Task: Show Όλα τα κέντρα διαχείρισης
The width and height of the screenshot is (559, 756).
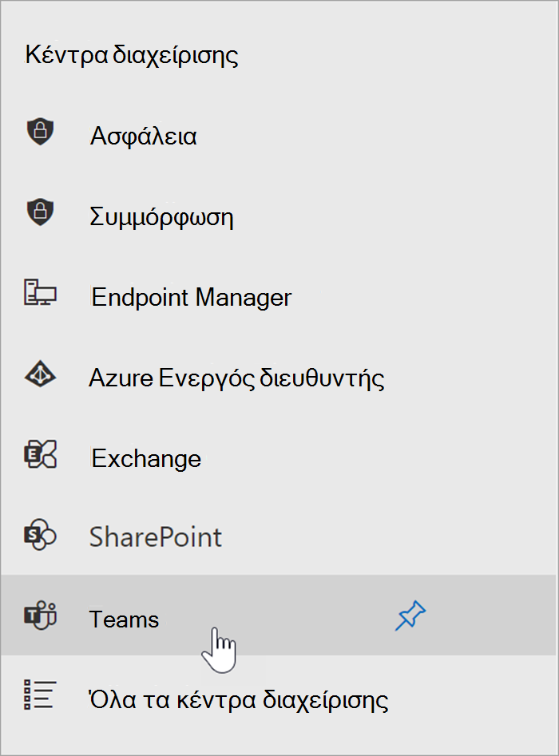Action: (x=239, y=699)
